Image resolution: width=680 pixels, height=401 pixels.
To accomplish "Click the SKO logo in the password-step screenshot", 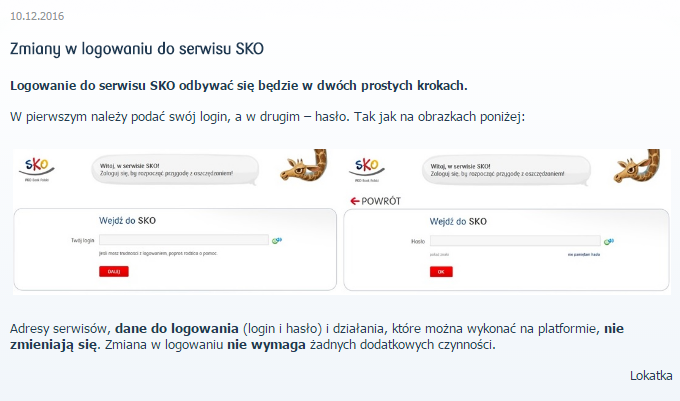I will click(x=367, y=170).
